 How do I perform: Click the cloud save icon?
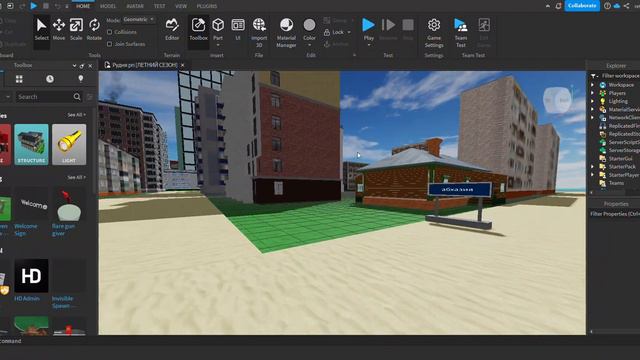[617, 6]
